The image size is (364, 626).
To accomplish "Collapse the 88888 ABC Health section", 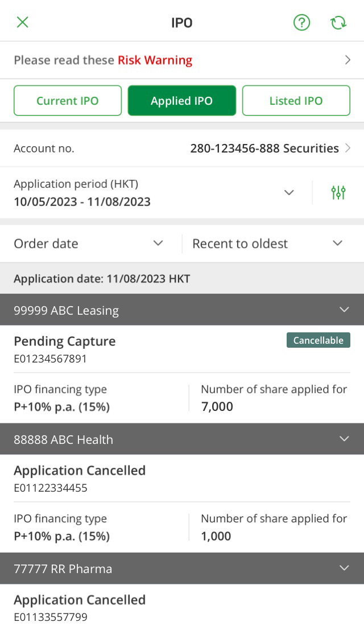I will [344, 439].
